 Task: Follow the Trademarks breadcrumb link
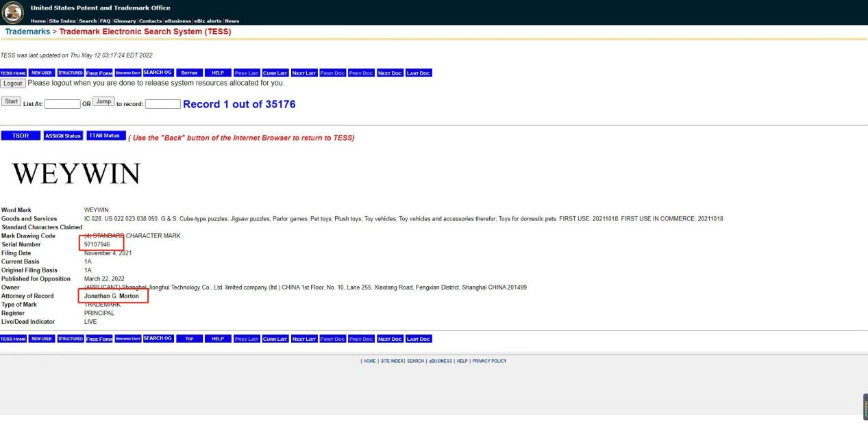click(27, 32)
